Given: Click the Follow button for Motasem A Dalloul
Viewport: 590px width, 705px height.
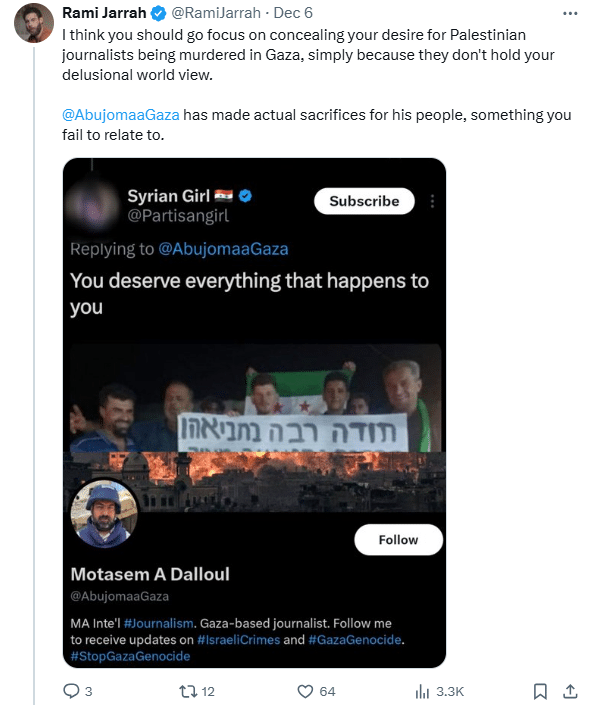Looking at the screenshot, I should (398, 540).
